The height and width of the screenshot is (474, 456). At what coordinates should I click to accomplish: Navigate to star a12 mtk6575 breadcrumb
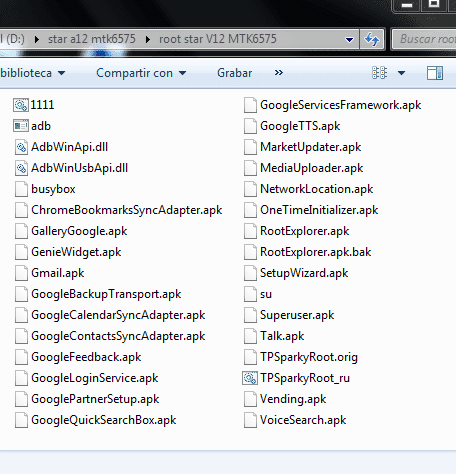(x=92, y=39)
